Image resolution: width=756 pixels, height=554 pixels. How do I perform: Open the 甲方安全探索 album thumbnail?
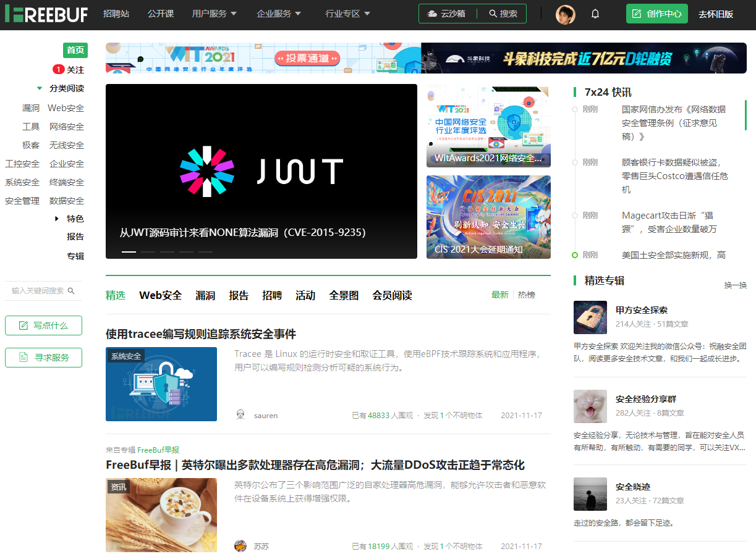pos(590,317)
